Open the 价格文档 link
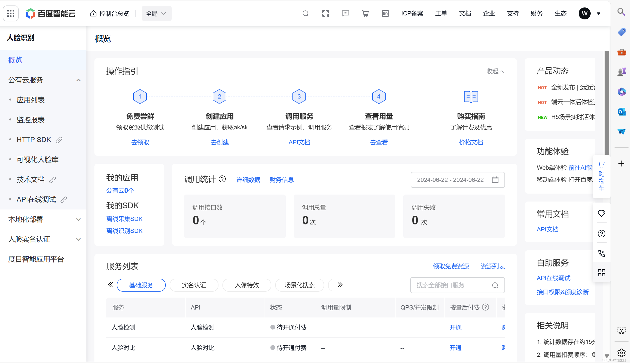This screenshot has height=364, width=630. click(471, 142)
